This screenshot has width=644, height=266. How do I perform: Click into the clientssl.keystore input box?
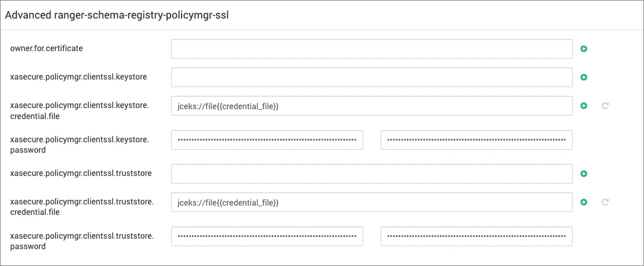pos(372,77)
